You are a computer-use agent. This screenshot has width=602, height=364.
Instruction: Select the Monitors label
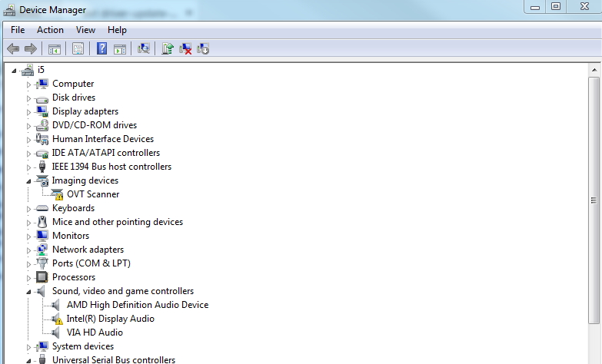71,236
